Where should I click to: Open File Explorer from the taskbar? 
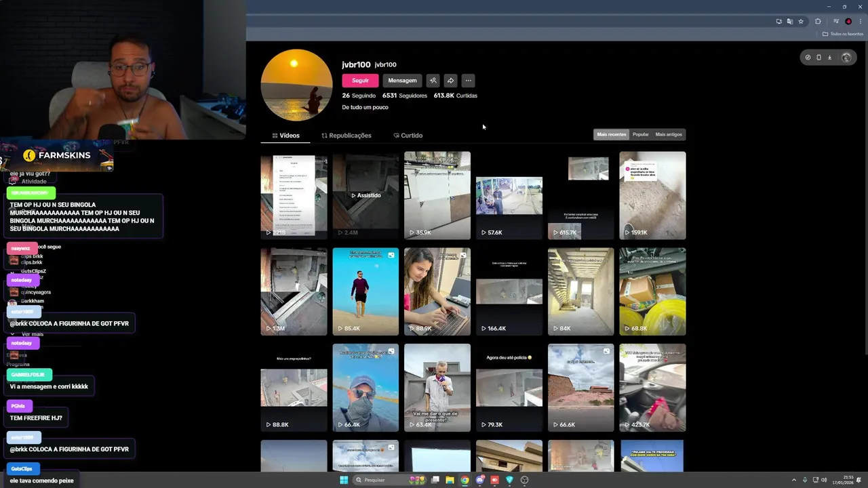tap(450, 480)
